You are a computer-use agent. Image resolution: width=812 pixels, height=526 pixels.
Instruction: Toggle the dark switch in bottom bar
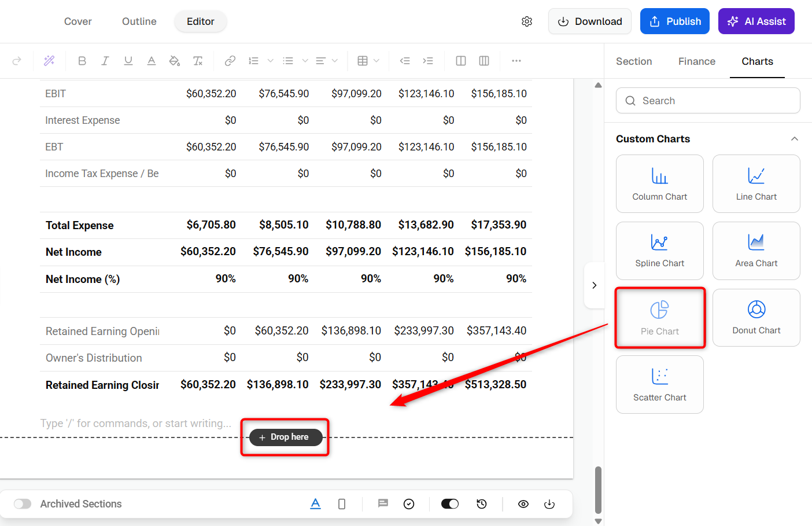tap(450, 504)
